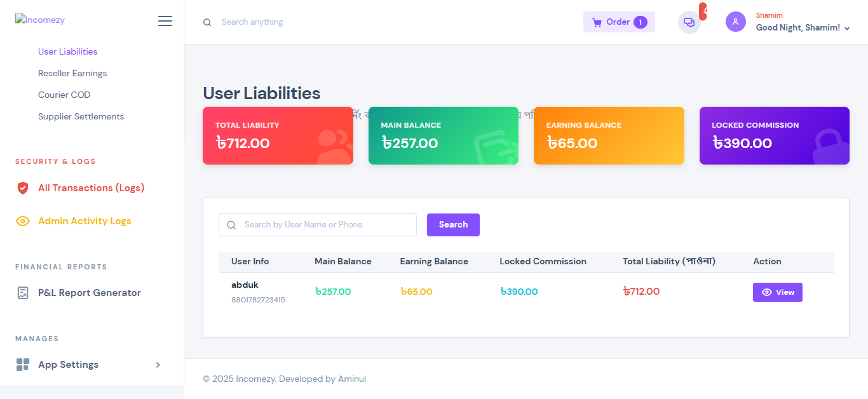Focus the Search by User Name field
868x399 pixels.
coord(324,225)
